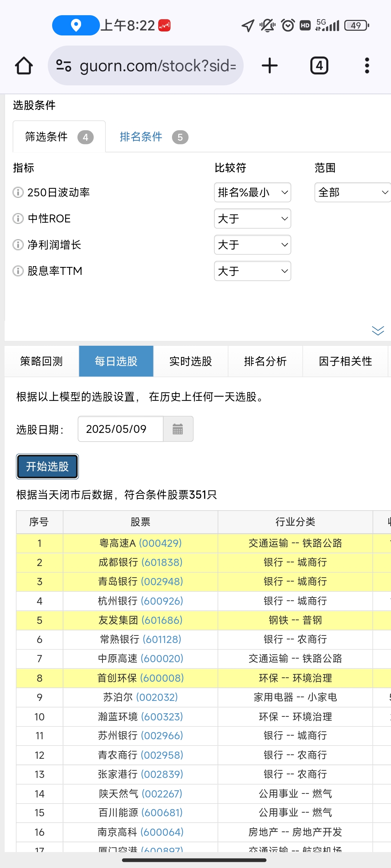Screen dimensions: 391x868
Task: Open a new browser tab
Action: click(269, 66)
